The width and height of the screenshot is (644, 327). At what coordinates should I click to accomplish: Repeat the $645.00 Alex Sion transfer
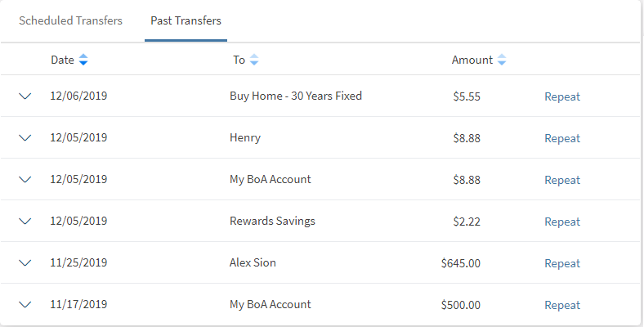562,263
